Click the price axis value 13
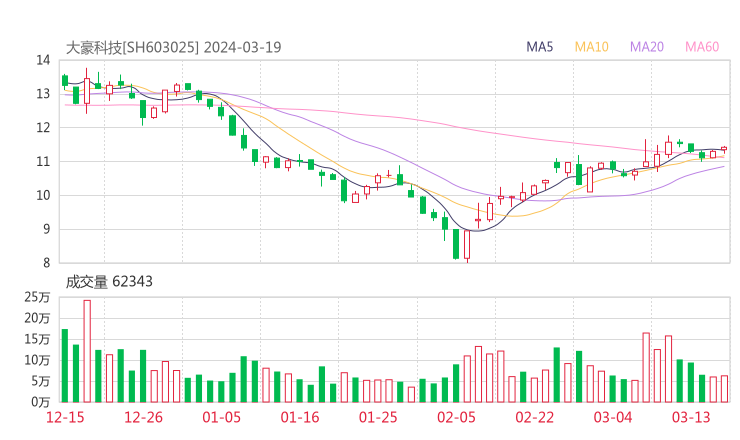This screenshot has width=740, height=440. [x=43, y=94]
